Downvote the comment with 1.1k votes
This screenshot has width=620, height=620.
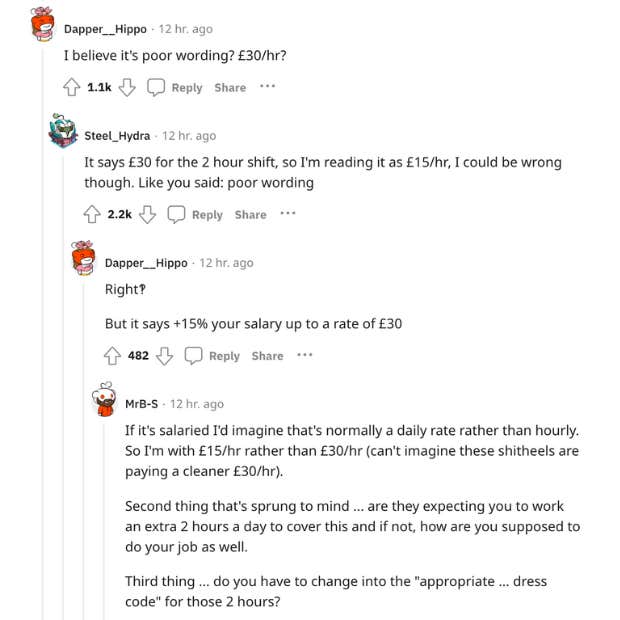pos(127,87)
